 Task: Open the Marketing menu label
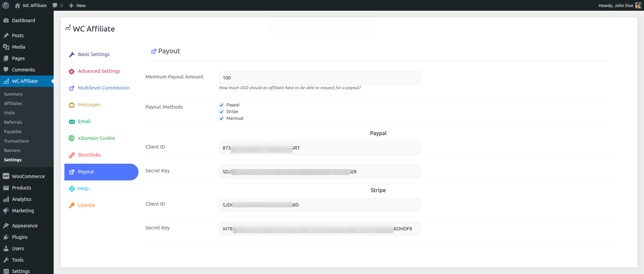[23, 211]
